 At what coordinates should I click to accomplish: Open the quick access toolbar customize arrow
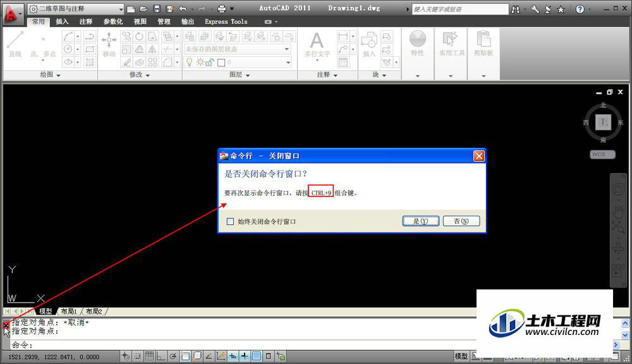[232, 8]
